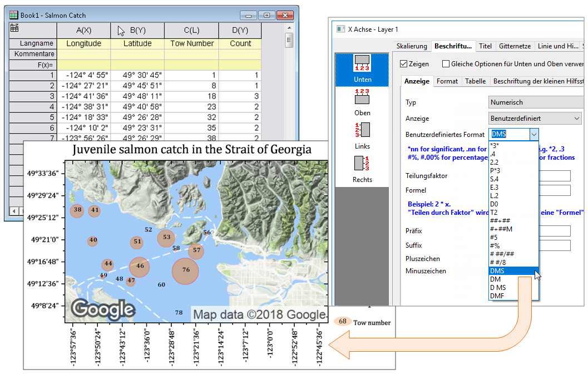Pick the E.3 format option
The image size is (588, 379).
click(x=513, y=187)
